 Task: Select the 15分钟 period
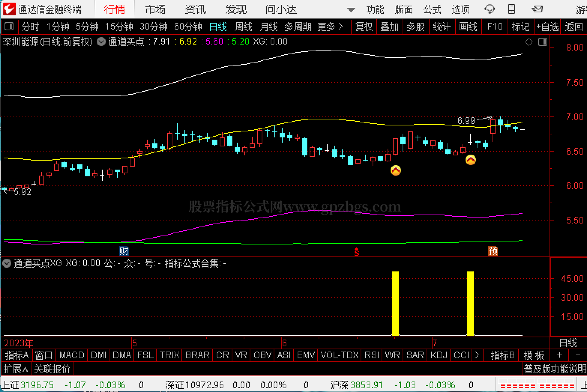119,27
